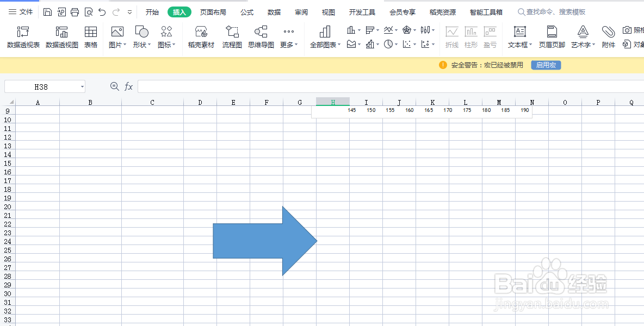The height and width of the screenshot is (326, 644).
Task: Insert a mind map using 思维导图
Action: [x=260, y=37]
